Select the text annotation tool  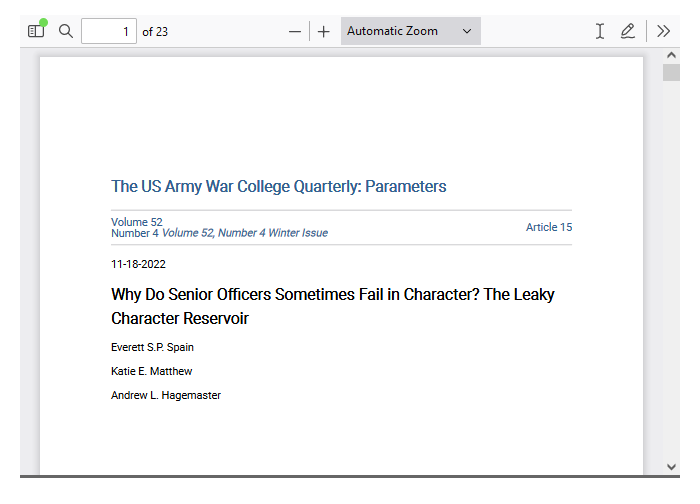point(600,31)
